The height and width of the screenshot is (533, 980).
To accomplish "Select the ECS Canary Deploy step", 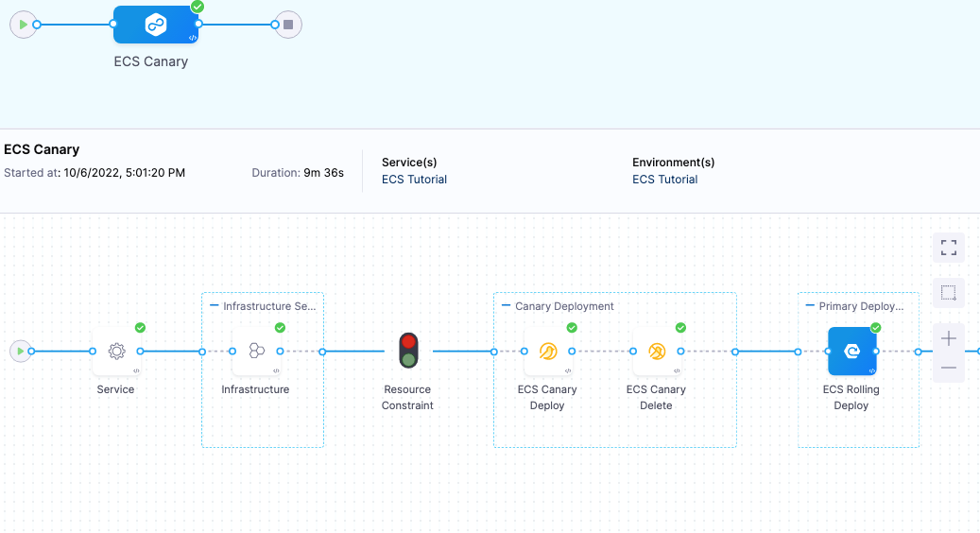I will [547, 352].
